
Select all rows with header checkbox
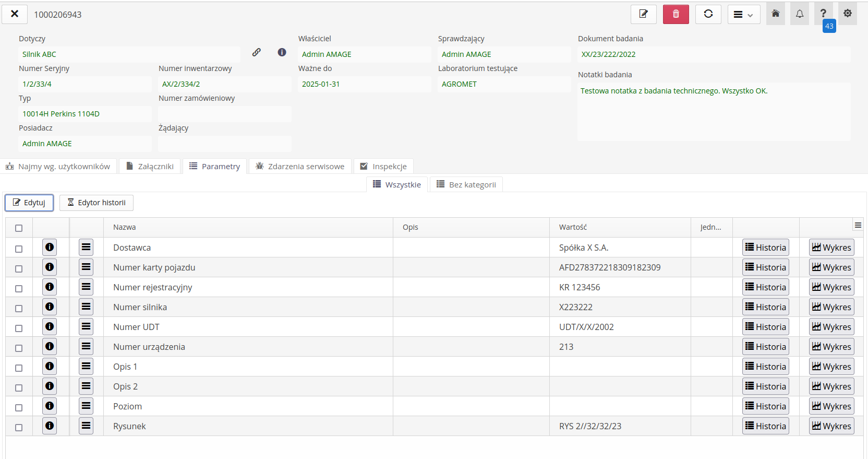pos(19,228)
